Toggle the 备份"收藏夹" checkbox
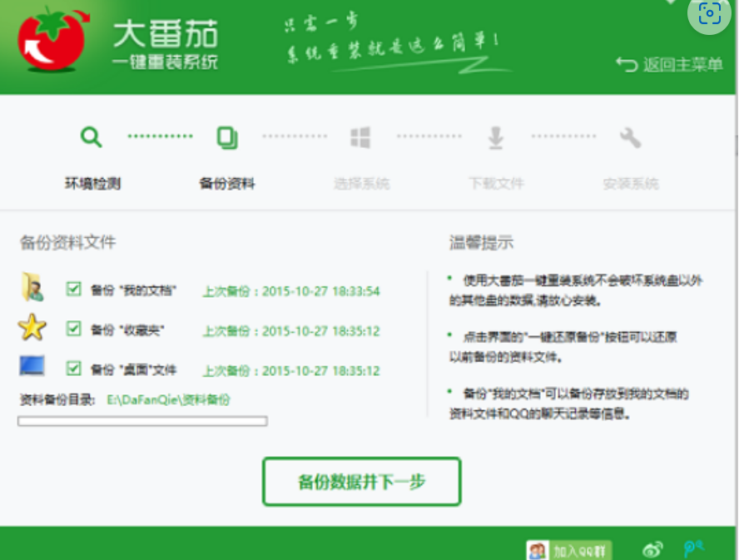Image resolution: width=739 pixels, height=560 pixels. coord(73,330)
